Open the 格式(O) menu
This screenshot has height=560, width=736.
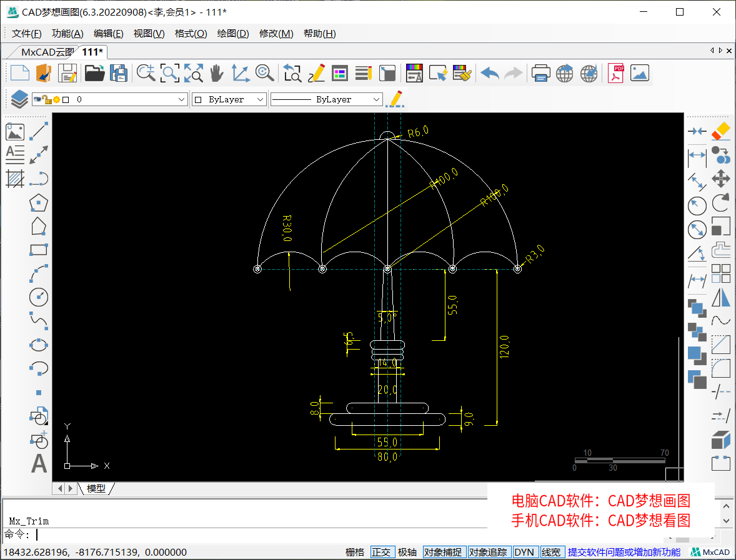pyautogui.click(x=191, y=33)
